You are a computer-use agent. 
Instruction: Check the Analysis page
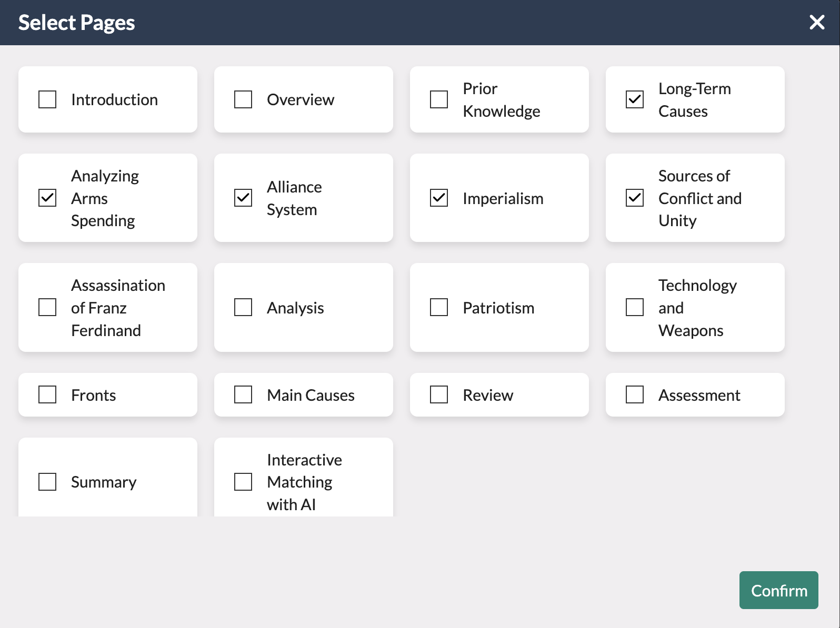click(243, 308)
